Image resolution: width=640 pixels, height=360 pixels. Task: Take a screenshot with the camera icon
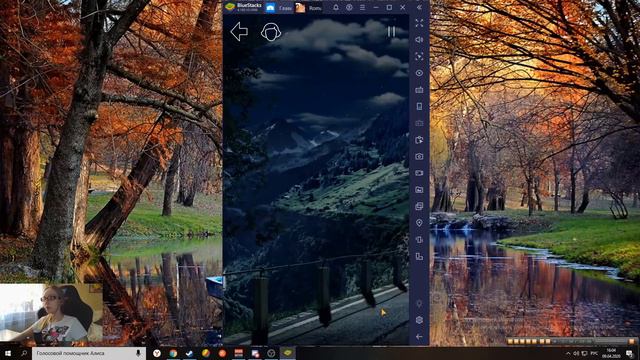point(419,156)
